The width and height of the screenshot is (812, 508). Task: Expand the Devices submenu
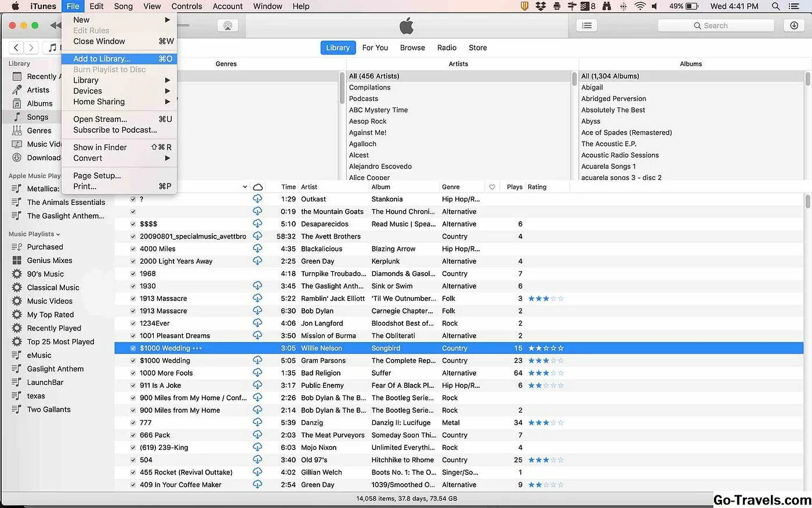point(168,91)
